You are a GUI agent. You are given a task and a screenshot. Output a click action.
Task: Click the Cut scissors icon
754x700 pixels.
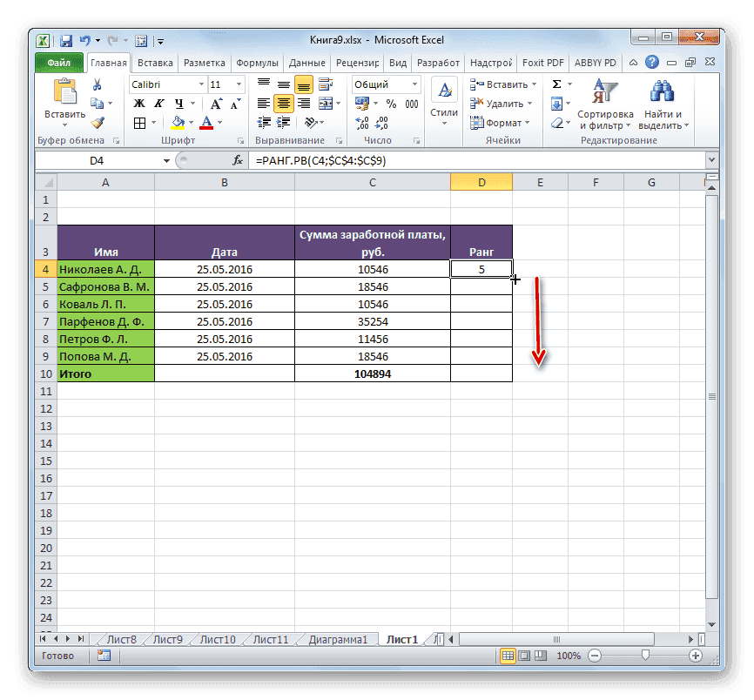(97, 84)
